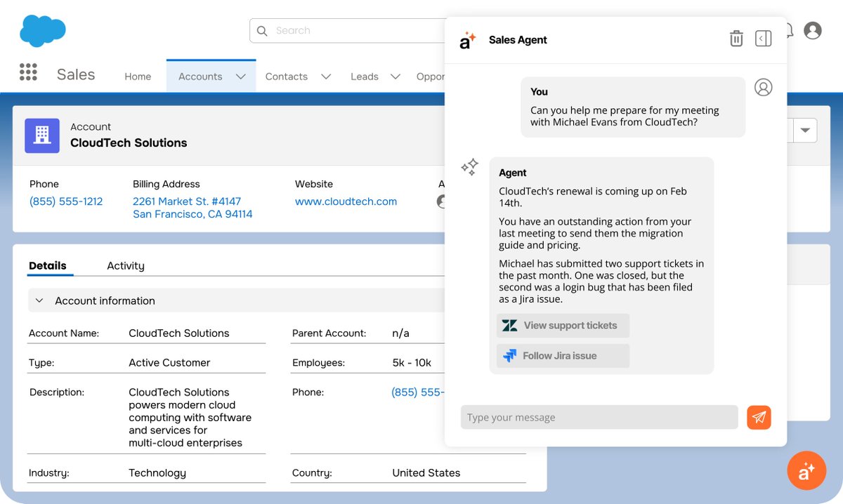Go to the Home tab

tap(138, 77)
